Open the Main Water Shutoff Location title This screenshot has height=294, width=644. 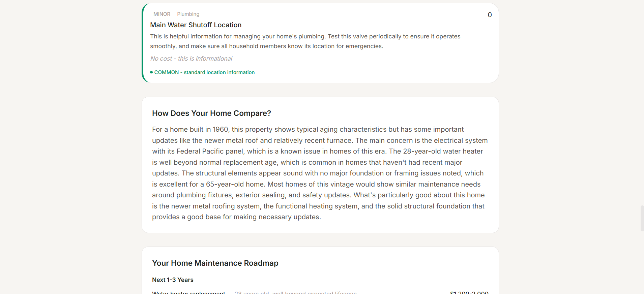(x=196, y=25)
